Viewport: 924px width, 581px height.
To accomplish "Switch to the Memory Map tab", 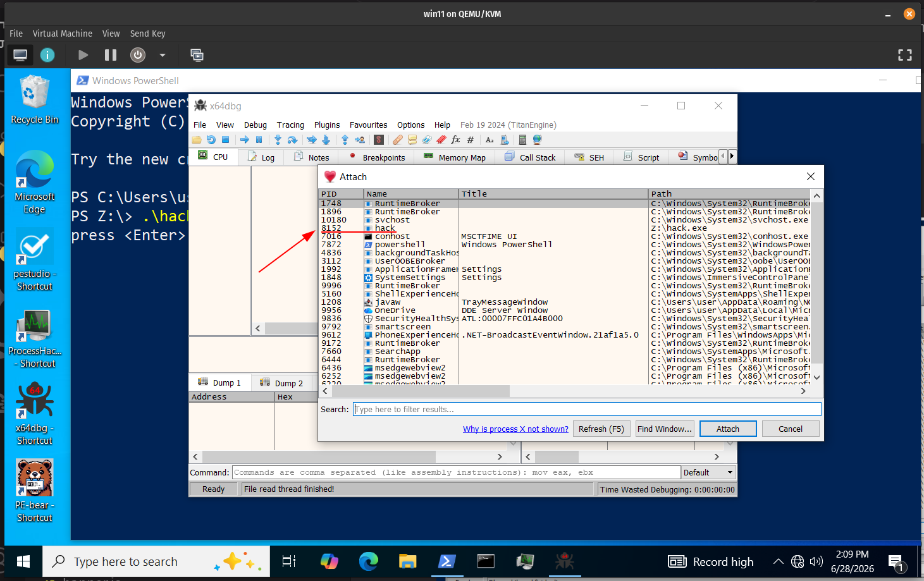I will coord(455,157).
